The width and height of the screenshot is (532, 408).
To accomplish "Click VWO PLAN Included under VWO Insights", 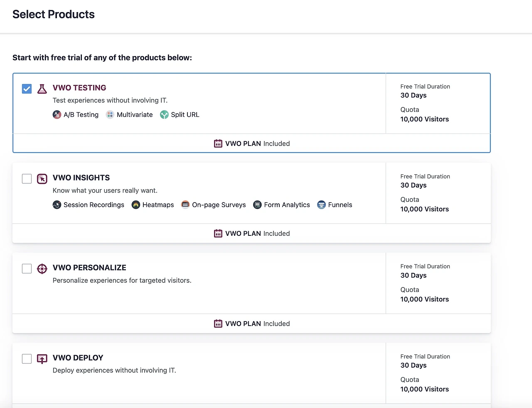I will click(257, 233).
